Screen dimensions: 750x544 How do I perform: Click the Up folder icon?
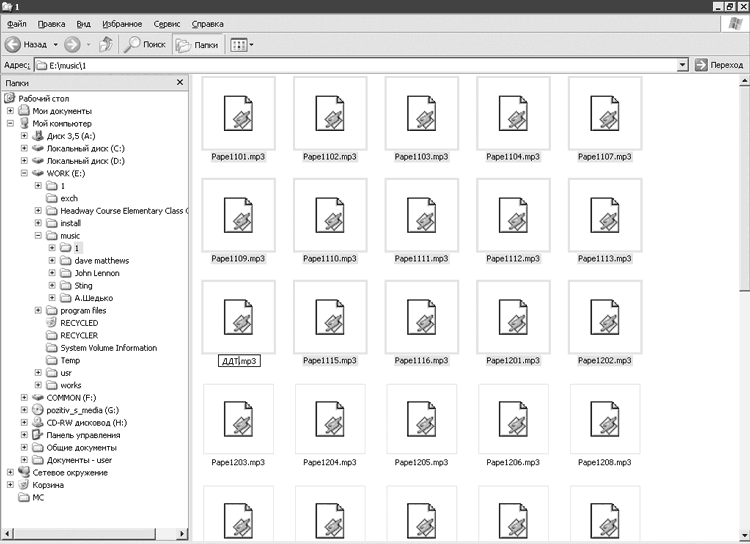[x=106, y=44]
